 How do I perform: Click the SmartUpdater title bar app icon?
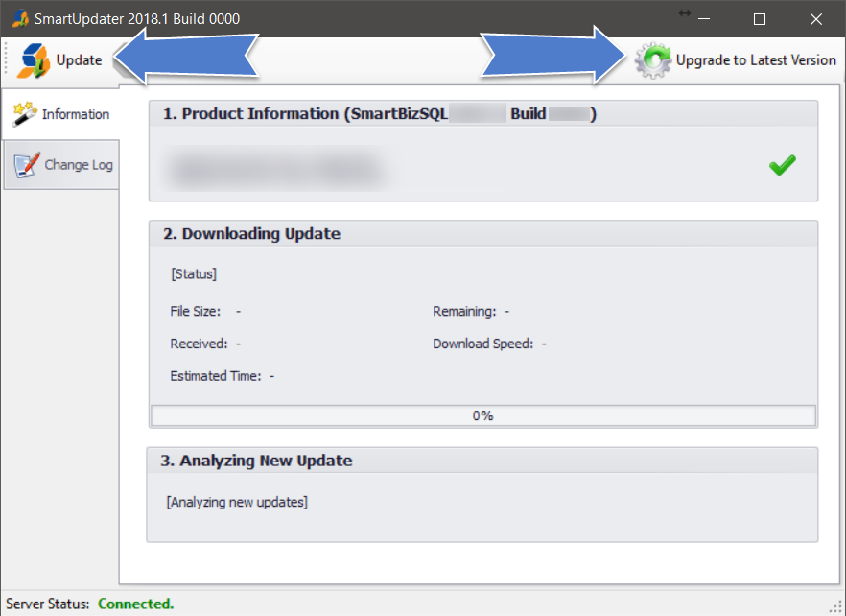pyautogui.click(x=20, y=19)
